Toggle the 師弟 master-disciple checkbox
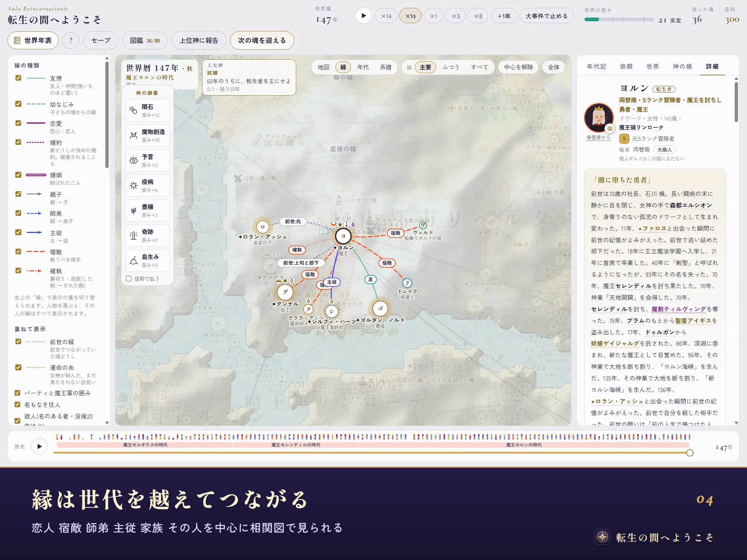 pos(18,213)
